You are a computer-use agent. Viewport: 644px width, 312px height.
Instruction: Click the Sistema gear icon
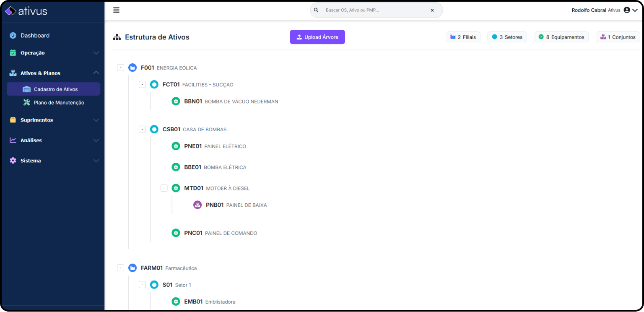(12, 160)
